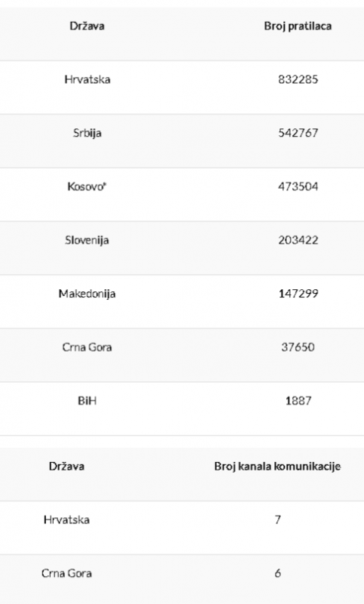Select the Slovenija row label

point(87,240)
